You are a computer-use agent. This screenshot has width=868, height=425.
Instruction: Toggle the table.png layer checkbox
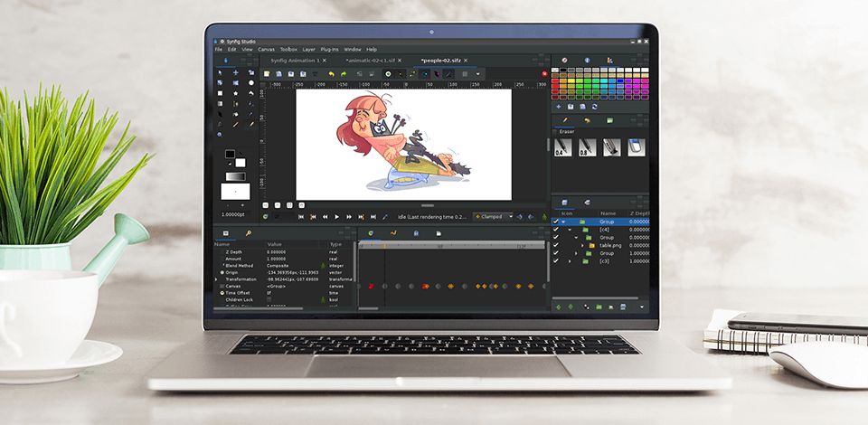[x=555, y=245]
